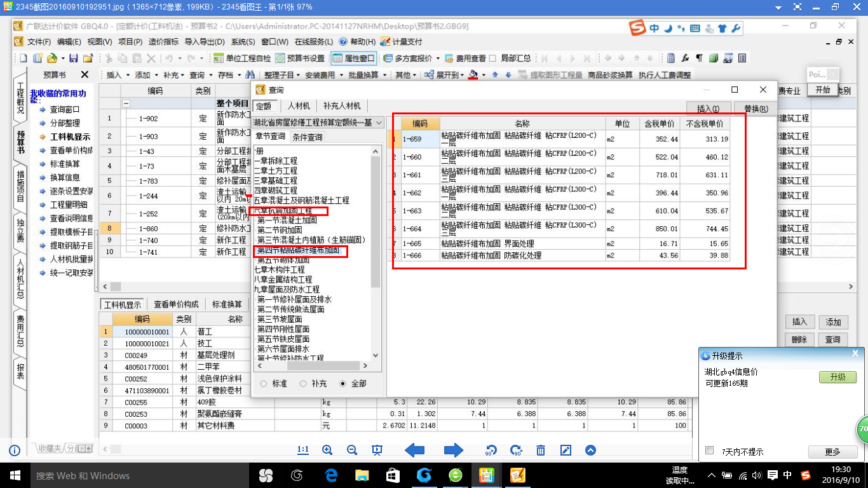The height and width of the screenshot is (488, 868).
Task: Switch to the 补充人材机 tab
Action: point(342,106)
